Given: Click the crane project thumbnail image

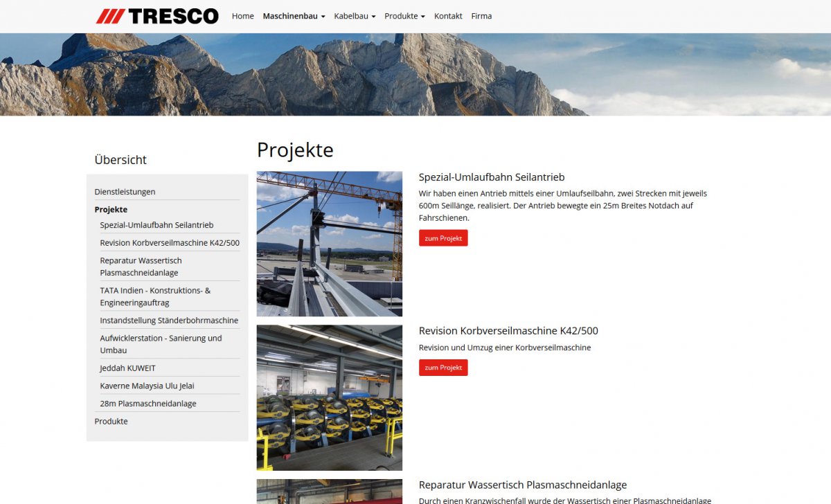Looking at the screenshot, I should (x=329, y=244).
